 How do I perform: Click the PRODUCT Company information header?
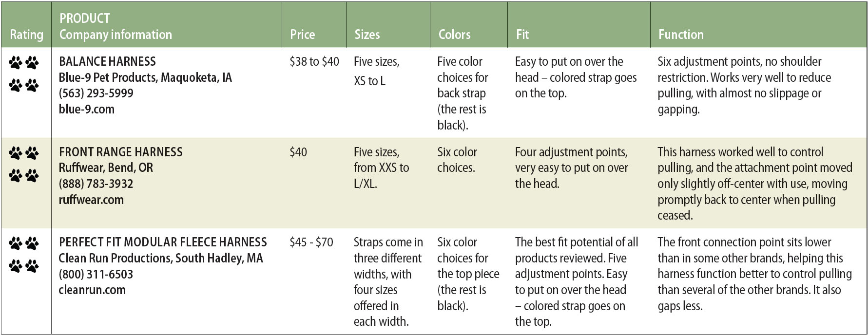point(116,26)
